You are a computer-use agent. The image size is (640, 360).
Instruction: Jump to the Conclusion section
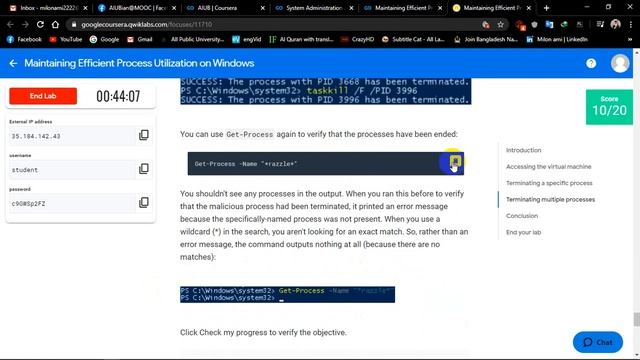click(522, 216)
